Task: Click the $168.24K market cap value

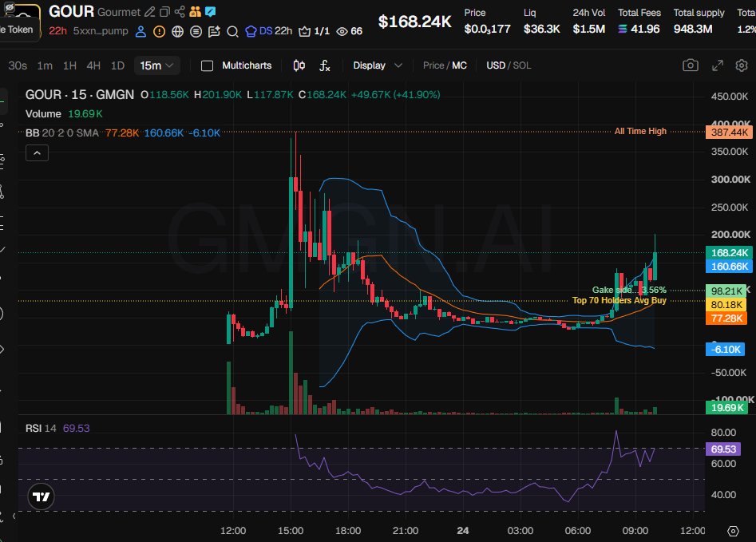Action: (414, 22)
